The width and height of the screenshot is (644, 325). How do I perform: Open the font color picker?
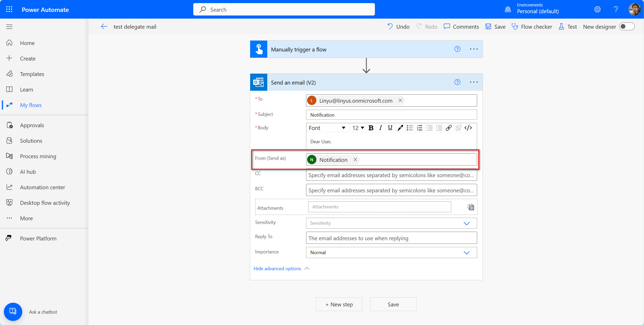[x=400, y=128]
